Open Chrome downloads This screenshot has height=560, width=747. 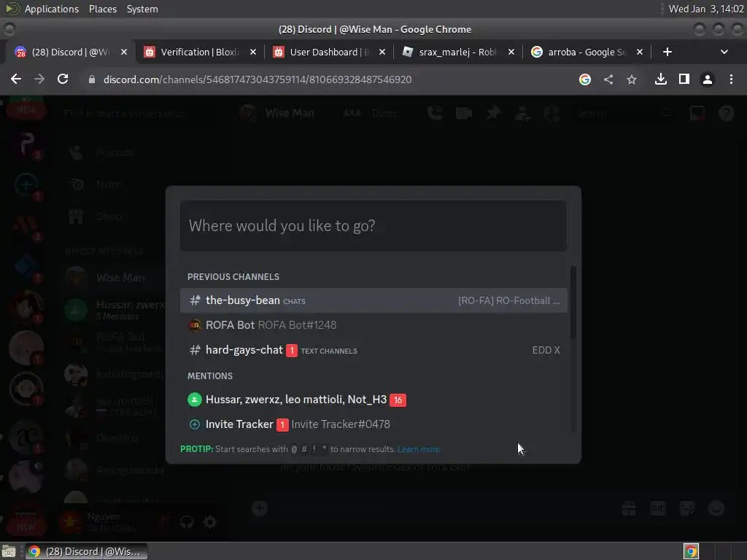[661, 79]
